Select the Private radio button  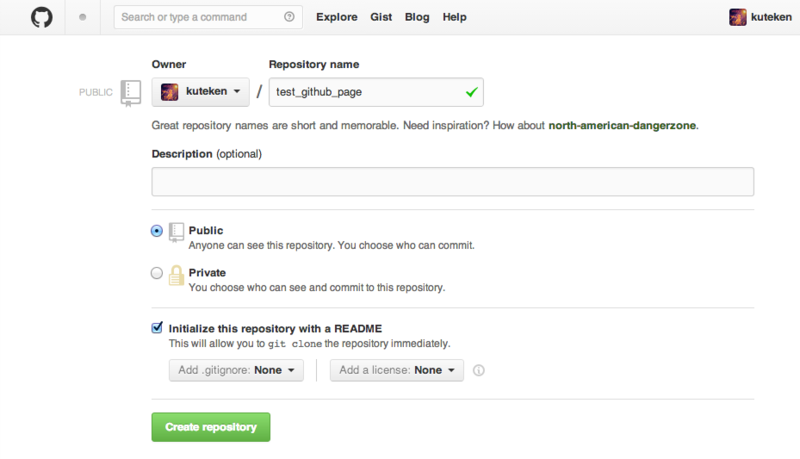click(157, 273)
